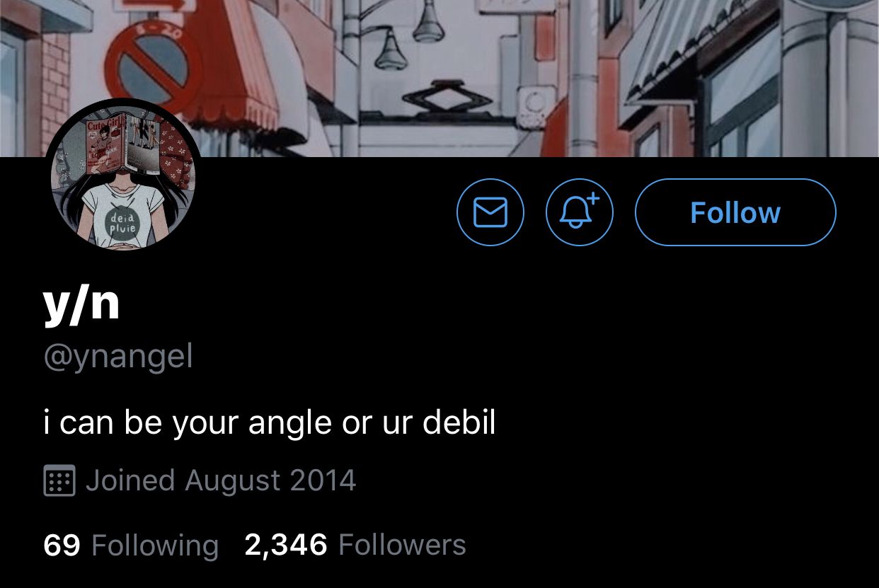Click the 2,346 follower count number
This screenshot has width=879, height=588.
click(x=286, y=545)
